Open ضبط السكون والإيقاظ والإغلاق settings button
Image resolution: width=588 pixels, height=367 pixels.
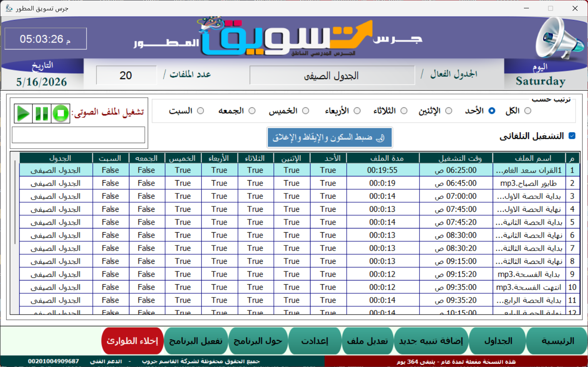[x=329, y=137]
